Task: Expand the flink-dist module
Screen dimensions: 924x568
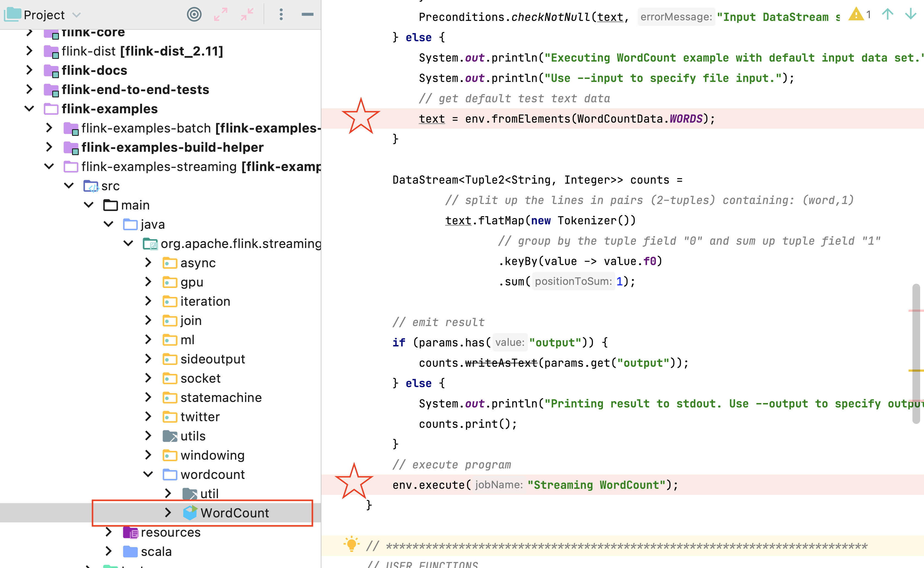Action: [29, 51]
